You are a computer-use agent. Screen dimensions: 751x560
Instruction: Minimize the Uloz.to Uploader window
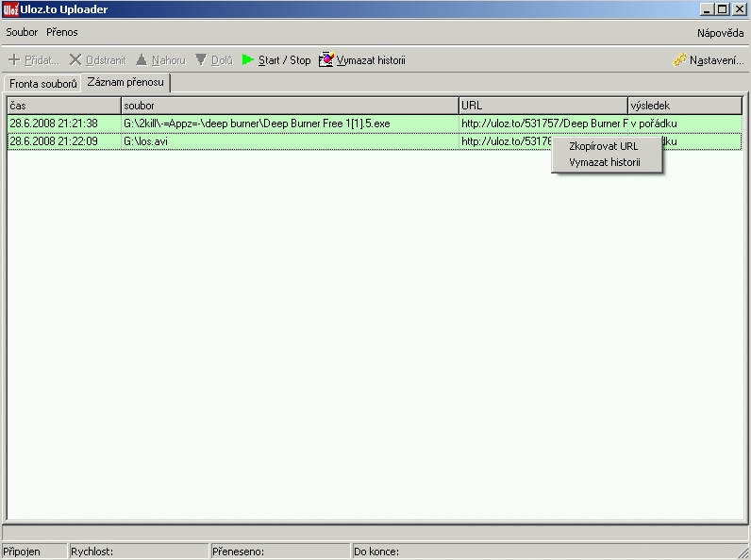[707, 9]
